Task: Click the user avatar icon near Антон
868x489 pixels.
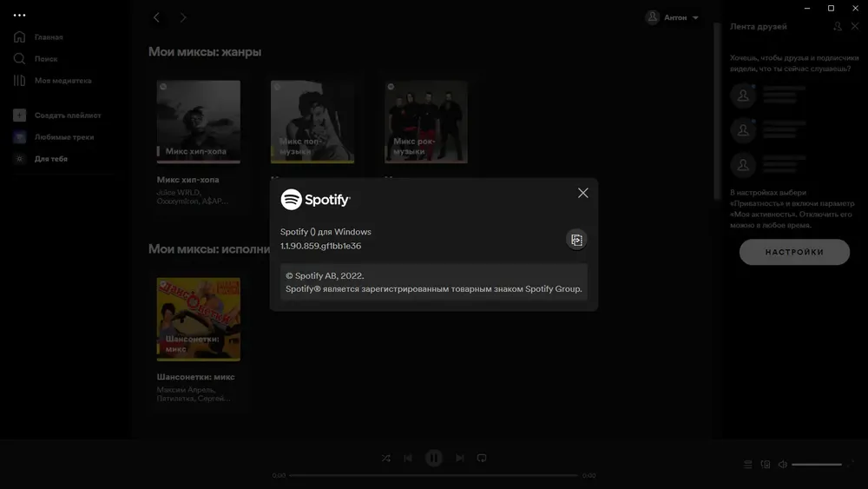Action: [x=653, y=17]
